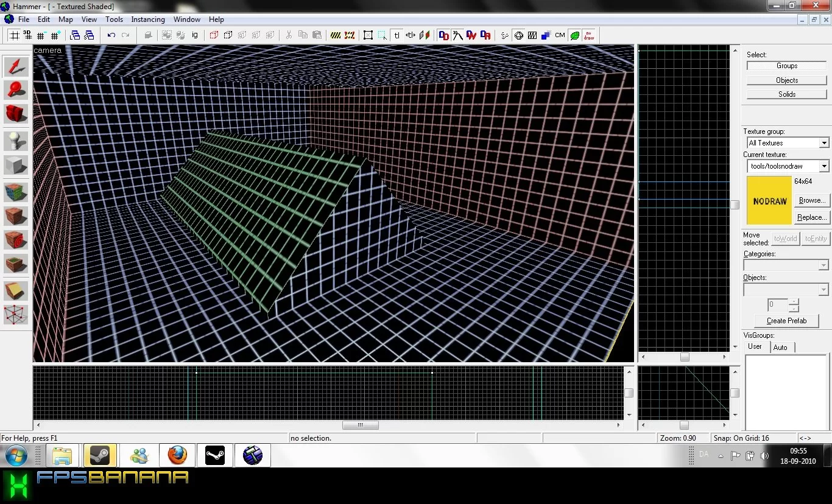Select the red arrow Selection tool
The image size is (832, 504).
(x=16, y=66)
